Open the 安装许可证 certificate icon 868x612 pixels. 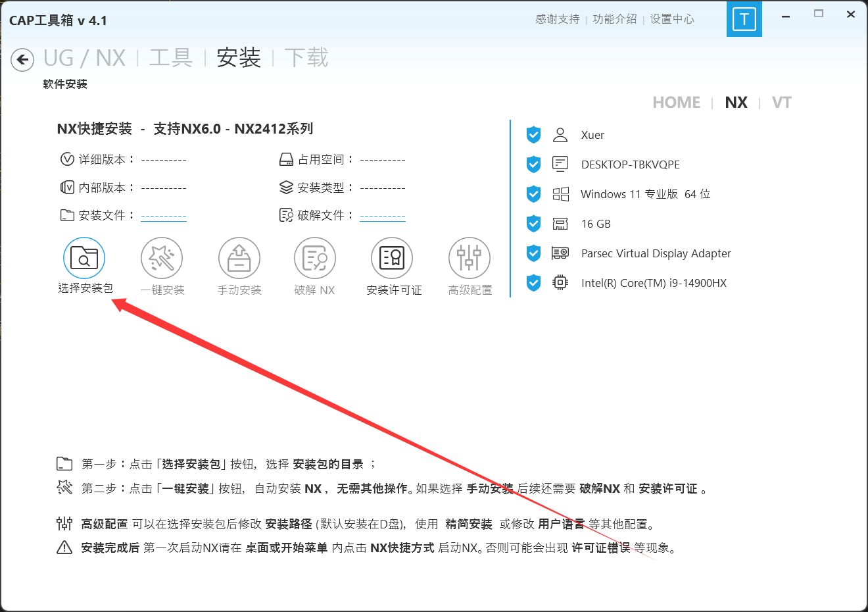392,258
